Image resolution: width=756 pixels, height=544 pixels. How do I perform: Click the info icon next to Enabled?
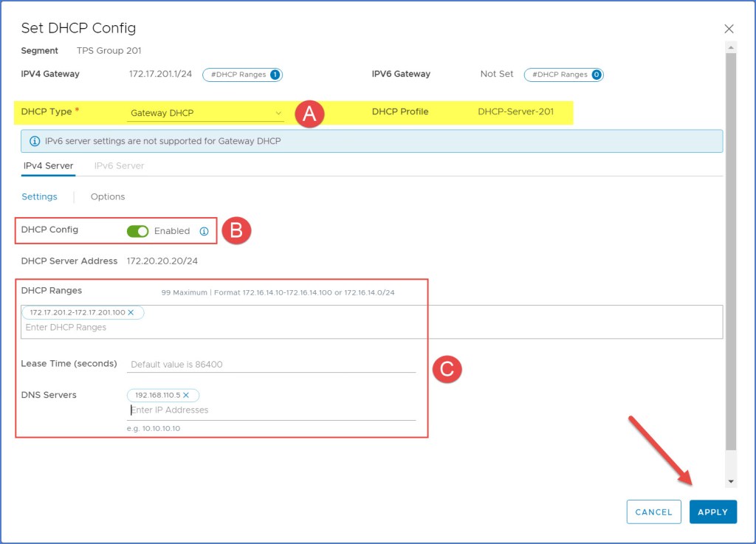coord(205,231)
